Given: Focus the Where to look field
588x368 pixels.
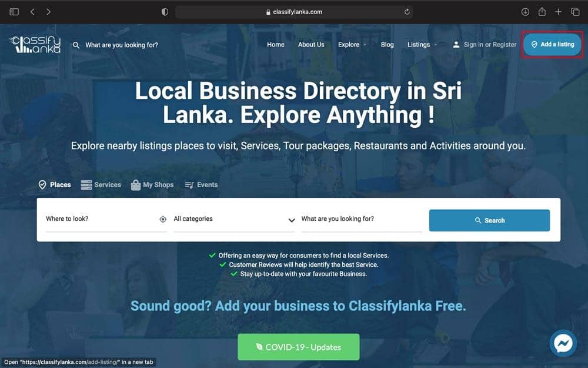Looking at the screenshot, I should click(x=106, y=219).
